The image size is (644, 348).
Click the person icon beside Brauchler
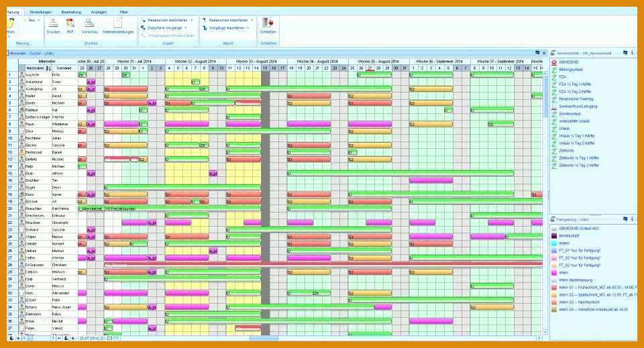pos(21,209)
